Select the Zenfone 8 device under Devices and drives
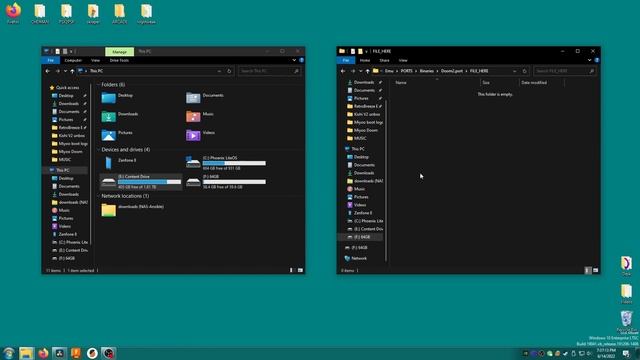640x360 pixels. click(119, 163)
